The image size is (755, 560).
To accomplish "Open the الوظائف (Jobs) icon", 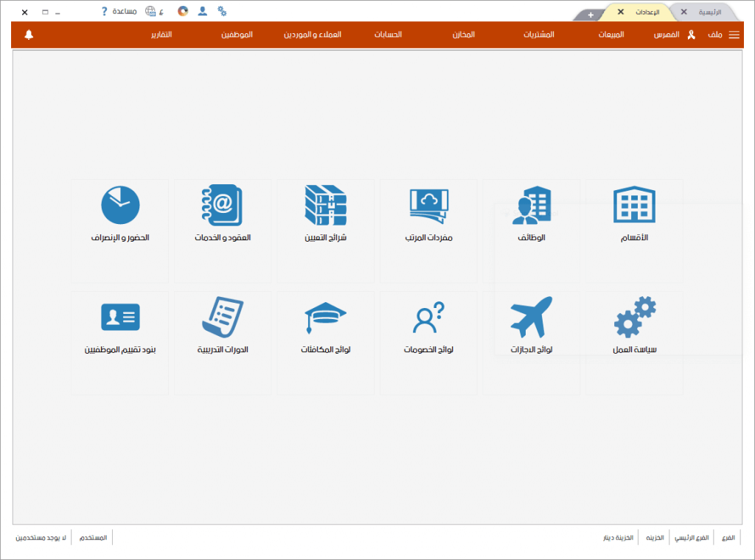I will pos(531,205).
